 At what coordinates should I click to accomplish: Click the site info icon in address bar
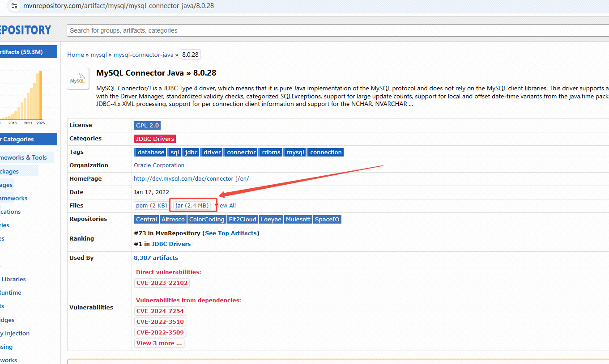click(14, 6)
